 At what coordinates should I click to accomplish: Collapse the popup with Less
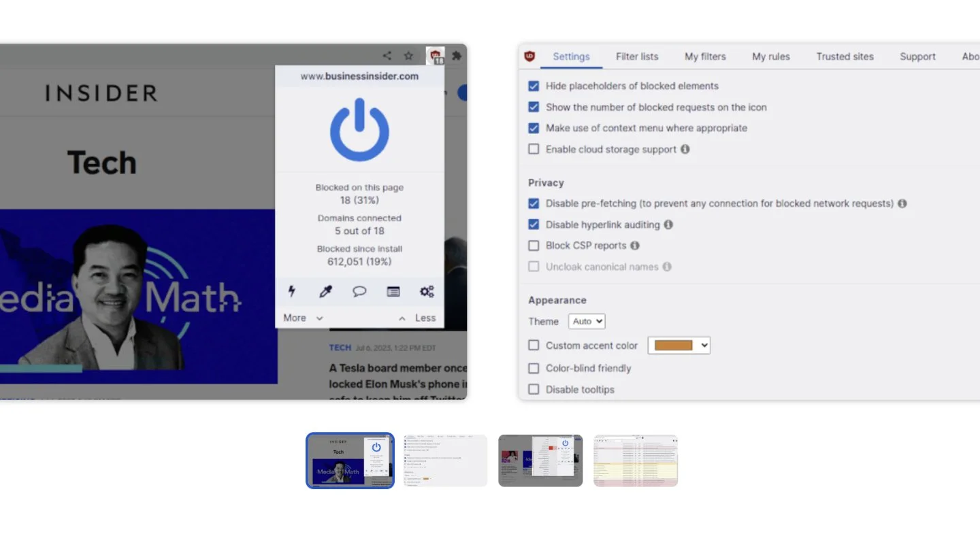click(x=417, y=318)
